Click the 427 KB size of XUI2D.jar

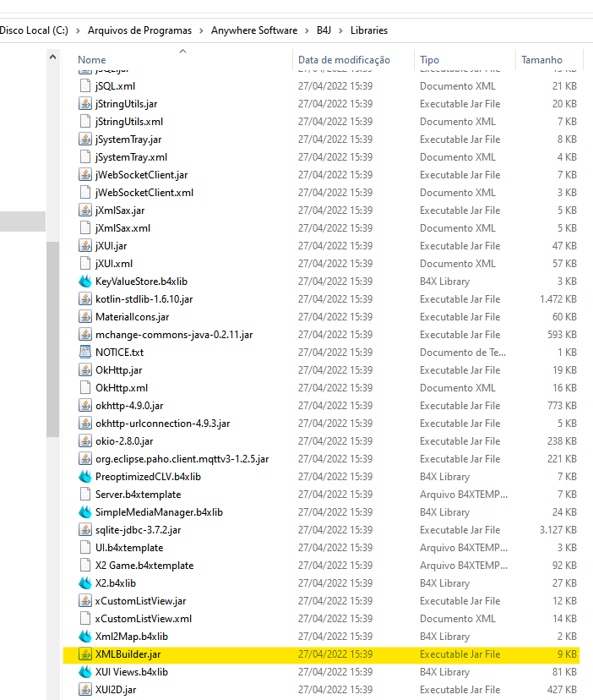click(x=562, y=690)
